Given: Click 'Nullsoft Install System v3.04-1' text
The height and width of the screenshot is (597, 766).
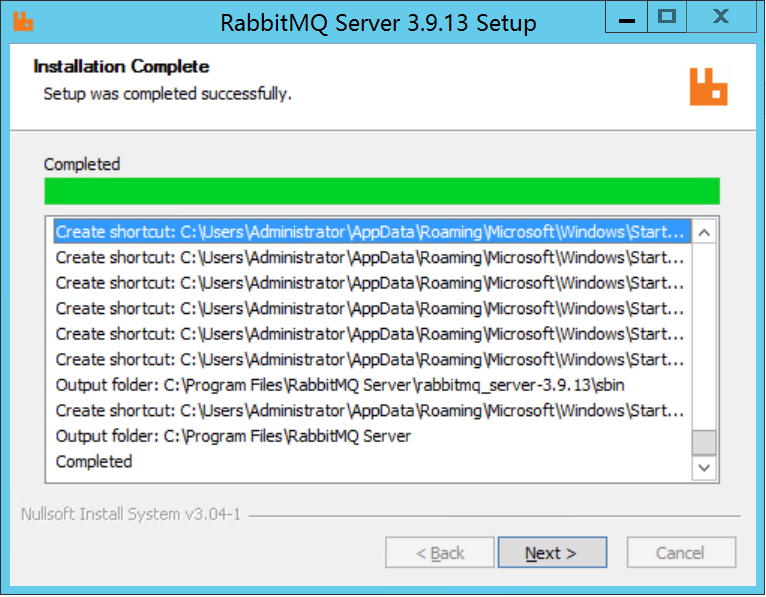Looking at the screenshot, I should pos(131,514).
